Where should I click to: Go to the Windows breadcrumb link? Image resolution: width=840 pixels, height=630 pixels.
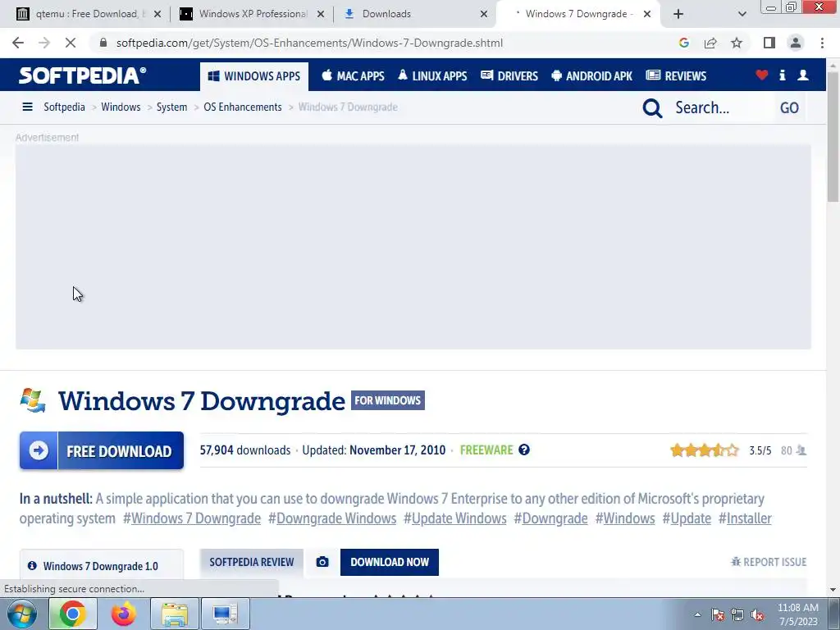click(121, 107)
